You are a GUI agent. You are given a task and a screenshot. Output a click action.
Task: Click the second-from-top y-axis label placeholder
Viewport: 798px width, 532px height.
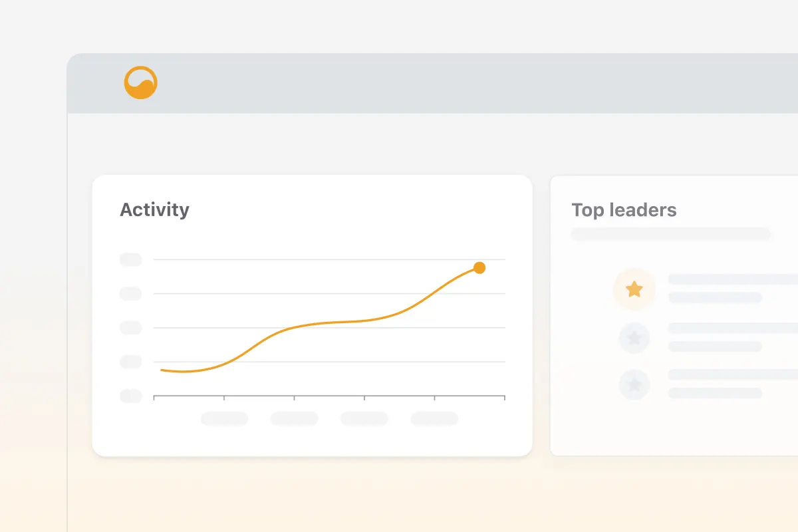click(131, 294)
